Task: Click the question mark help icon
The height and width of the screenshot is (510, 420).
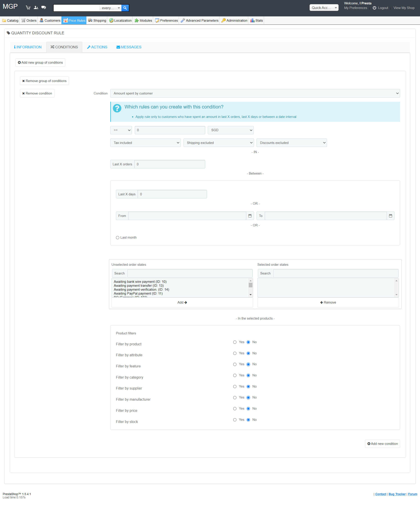Action: click(x=117, y=108)
